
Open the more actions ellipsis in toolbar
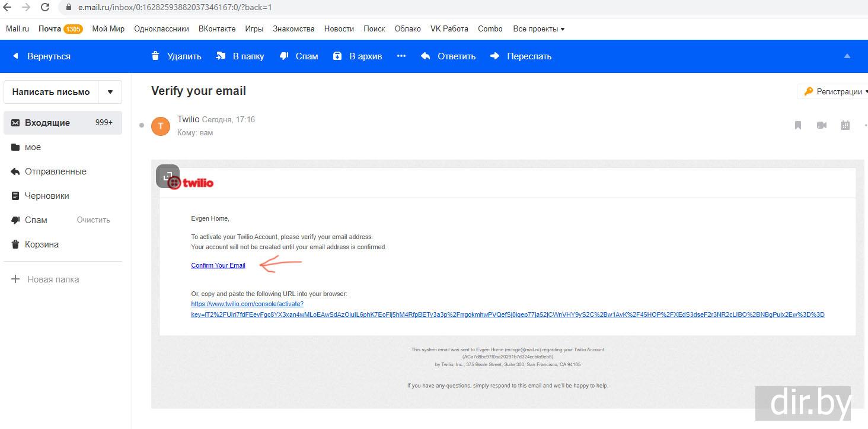[401, 56]
